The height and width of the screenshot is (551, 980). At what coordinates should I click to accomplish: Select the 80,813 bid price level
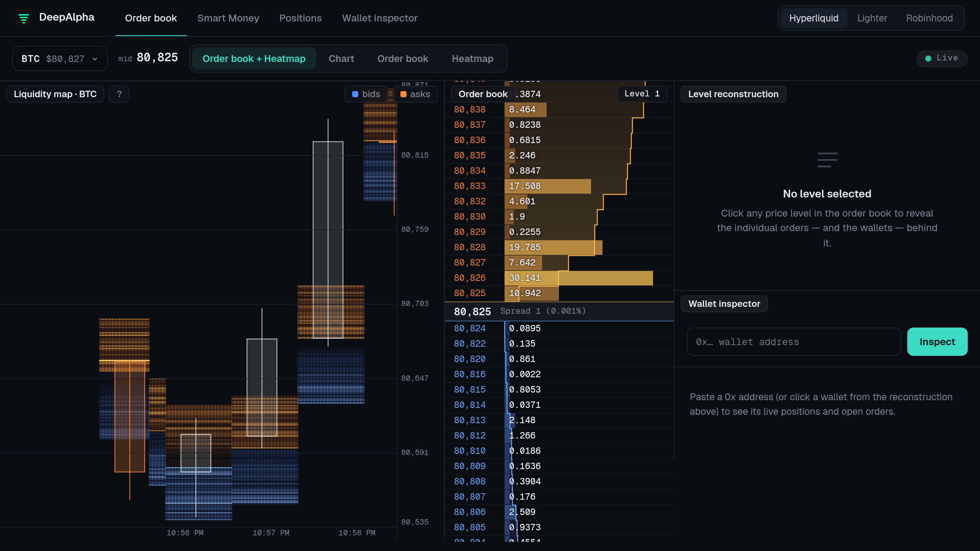click(x=559, y=420)
